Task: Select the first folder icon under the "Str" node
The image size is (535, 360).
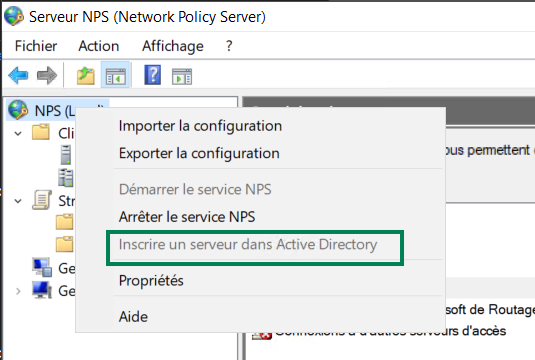Action: pyautogui.click(x=64, y=222)
